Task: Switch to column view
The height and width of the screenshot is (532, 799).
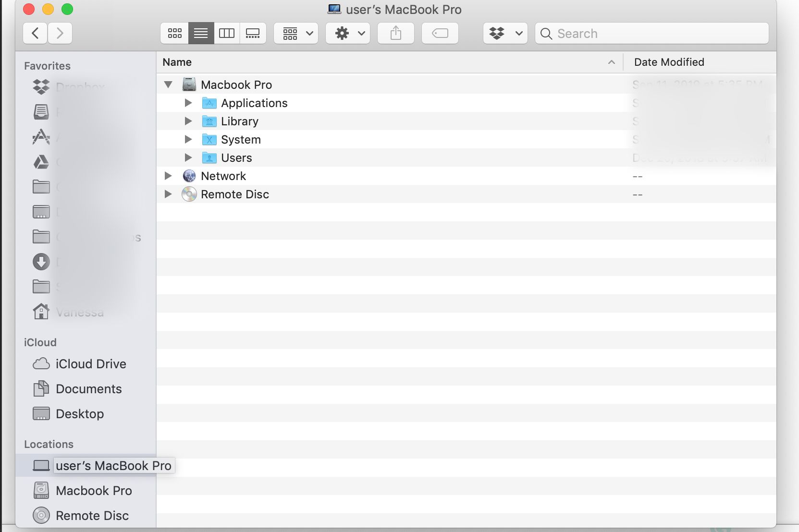Action: (x=227, y=33)
